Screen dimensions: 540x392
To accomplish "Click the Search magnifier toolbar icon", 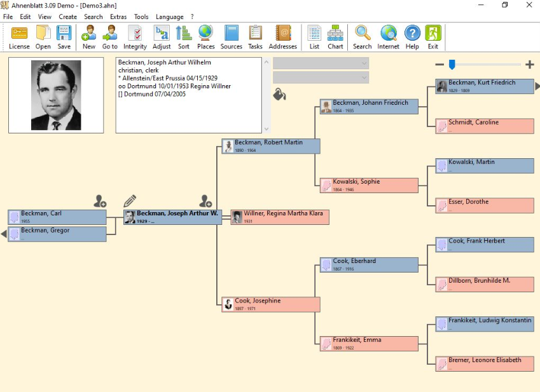I will point(363,37).
